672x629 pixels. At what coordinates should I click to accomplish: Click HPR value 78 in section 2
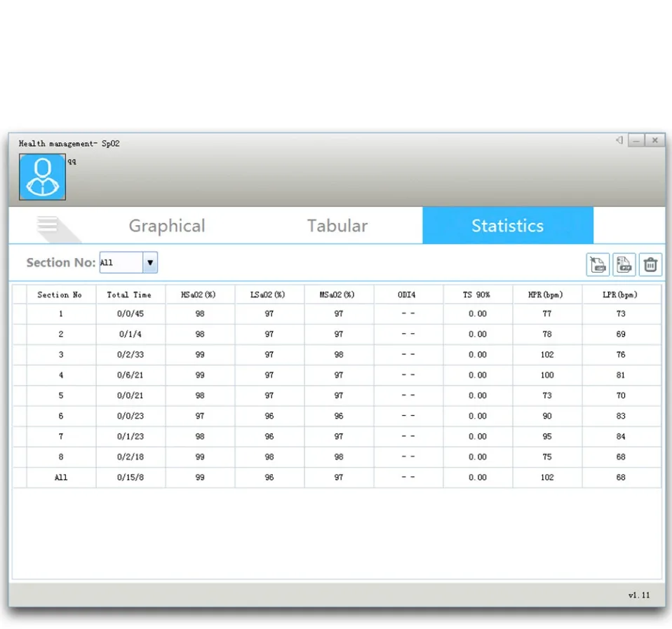[547, 334]
